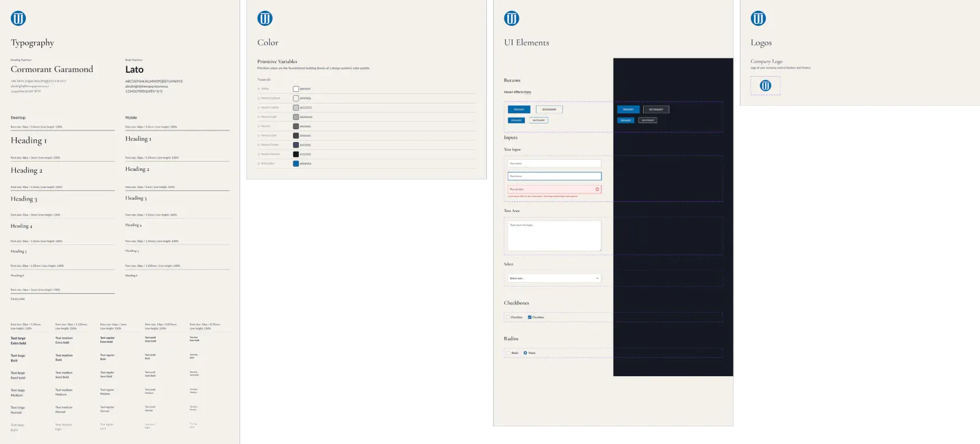The image size is (980, 444).
Task: Click the logo icon above UI Elements heading
Action: click(512, 18)
